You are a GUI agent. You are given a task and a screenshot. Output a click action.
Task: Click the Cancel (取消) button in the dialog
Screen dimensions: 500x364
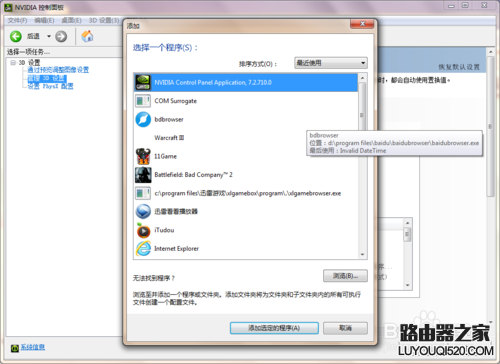[x=345, y=328]
